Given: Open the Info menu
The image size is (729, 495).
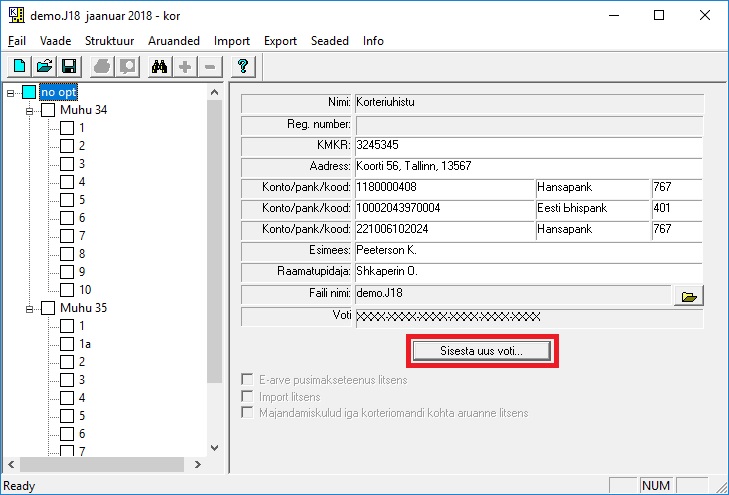Looking at the screenshot, I should pyautogui.click(x=373, y=41).
